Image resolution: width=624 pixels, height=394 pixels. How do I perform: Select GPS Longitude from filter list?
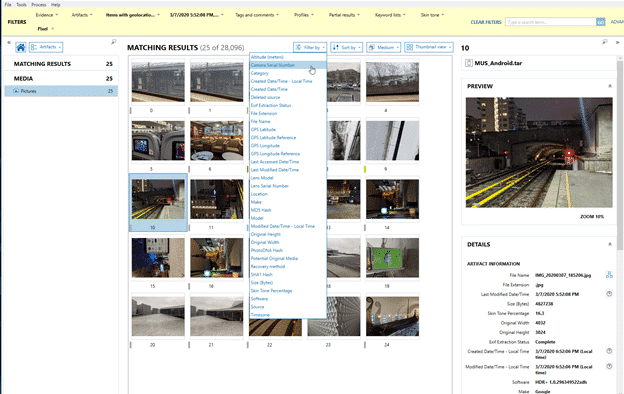tap(288, 146)
